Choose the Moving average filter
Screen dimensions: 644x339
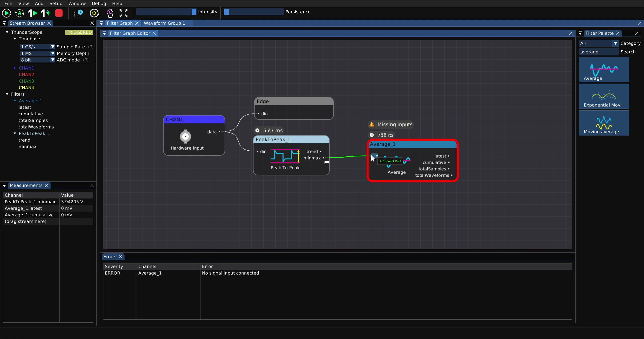(604, 123)
